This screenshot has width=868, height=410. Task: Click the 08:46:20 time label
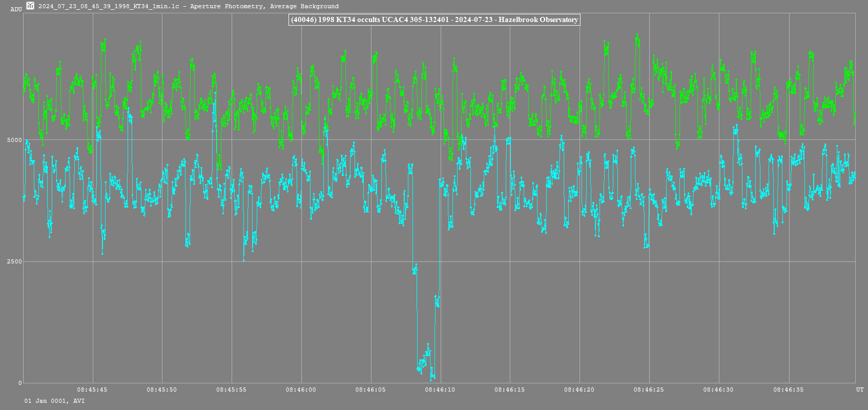[580, 389]
